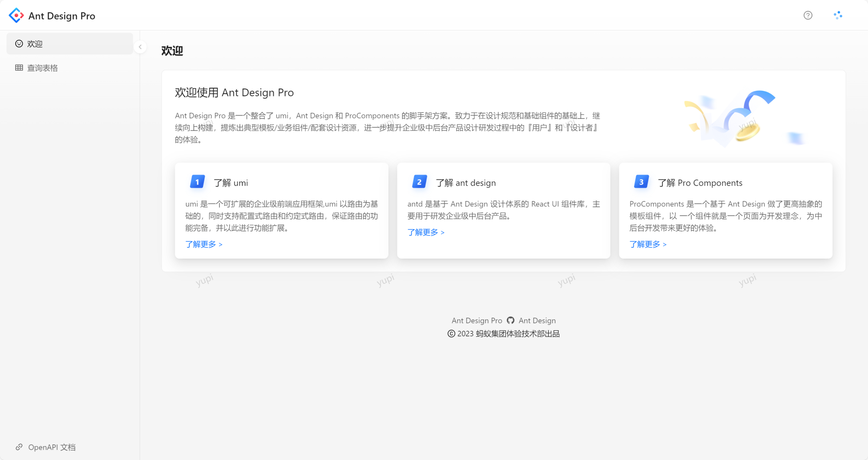Image resolution: width=868 pixels, height=460 pixels.
Task: Click the 了解 ant design card title
Action: click(466, 183)
